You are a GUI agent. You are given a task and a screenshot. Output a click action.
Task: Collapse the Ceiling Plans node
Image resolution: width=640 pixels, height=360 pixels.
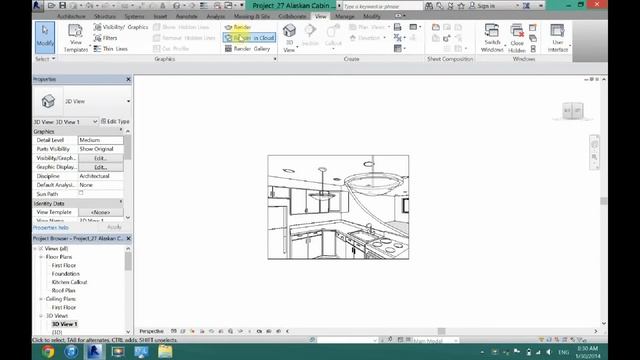41,299
